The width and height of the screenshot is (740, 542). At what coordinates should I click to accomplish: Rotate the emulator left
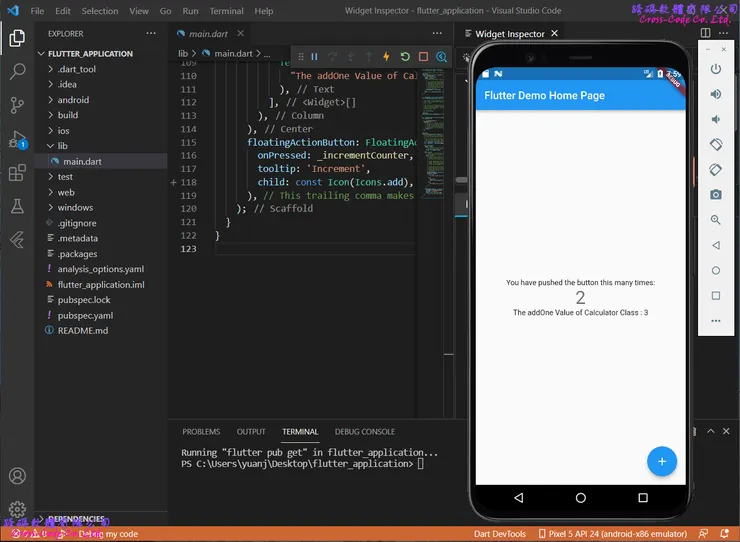715,144
